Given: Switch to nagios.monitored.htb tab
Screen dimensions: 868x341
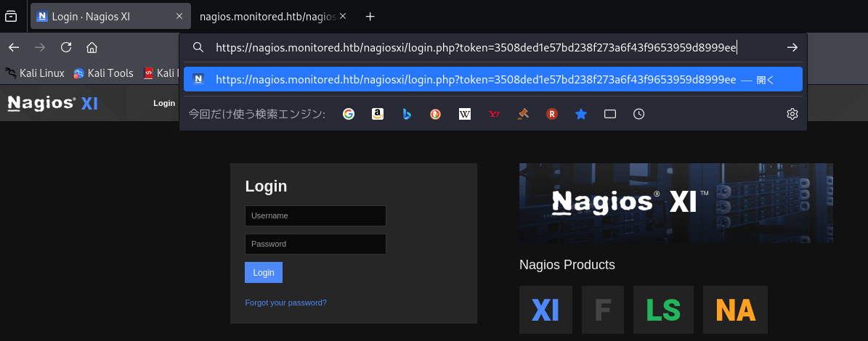Looking at the screenshot, I should click(x=273, y=17).
